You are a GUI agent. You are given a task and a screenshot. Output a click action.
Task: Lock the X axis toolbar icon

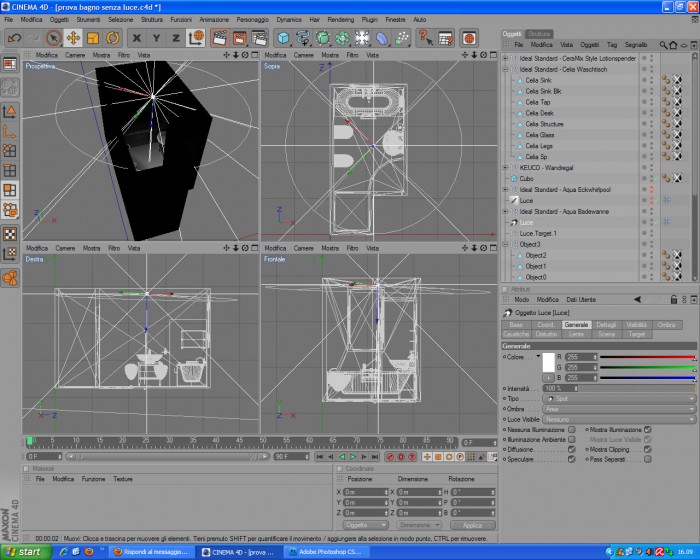(x=137, y=38)
